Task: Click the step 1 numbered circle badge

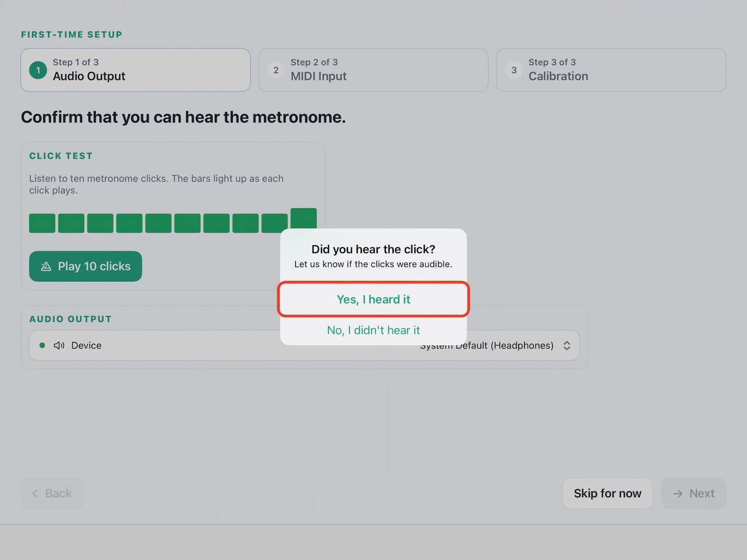Action: coord(38,70)
